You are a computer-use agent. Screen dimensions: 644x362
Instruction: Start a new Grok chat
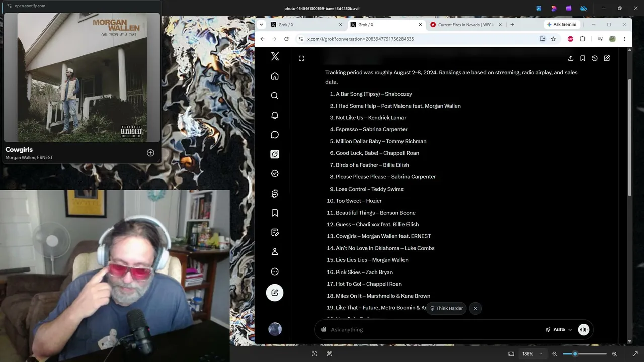pyautogui.click(x=607, y=58)
